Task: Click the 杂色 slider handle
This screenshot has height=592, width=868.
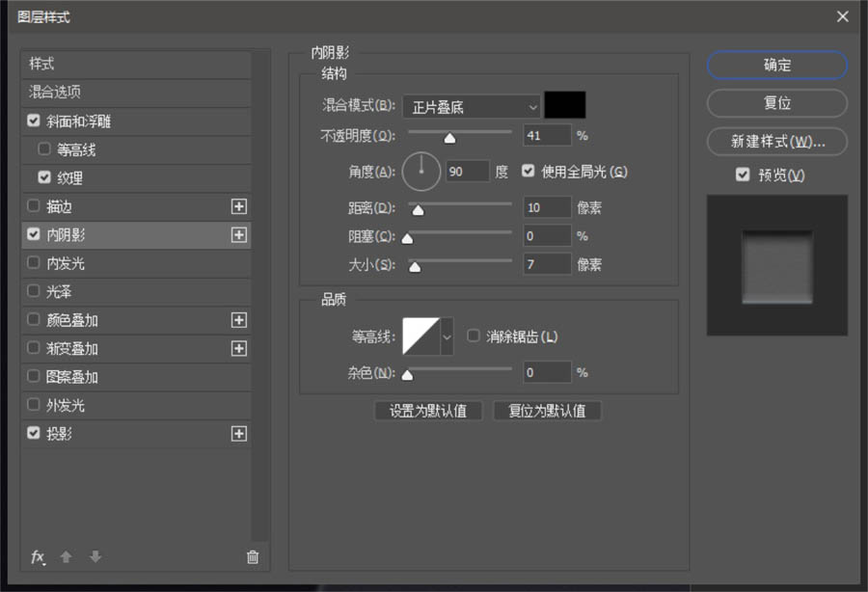Action: point(407,375)
